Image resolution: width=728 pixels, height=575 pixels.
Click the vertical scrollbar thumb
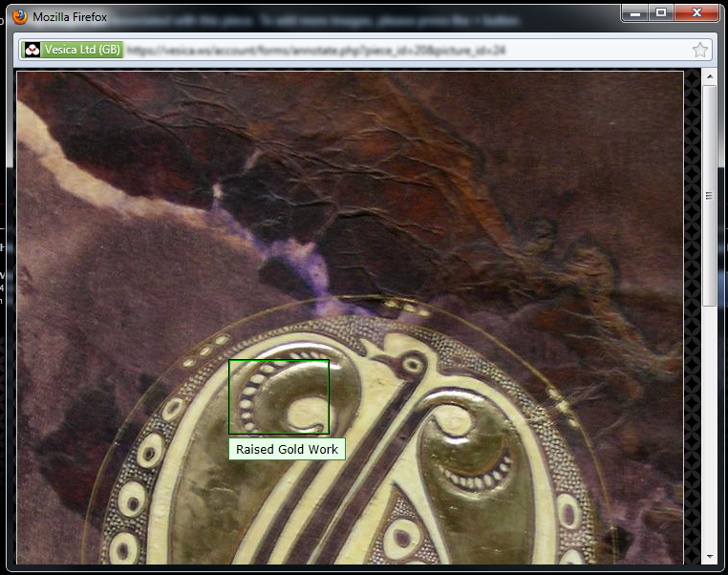pyautogui.click(x=710, y=196)
